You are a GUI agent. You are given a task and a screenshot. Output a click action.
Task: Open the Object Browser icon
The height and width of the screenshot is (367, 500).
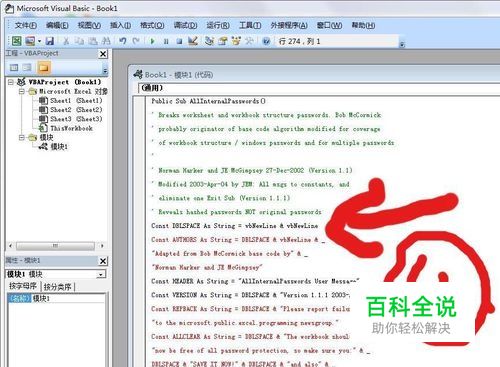tap(236, 41)
